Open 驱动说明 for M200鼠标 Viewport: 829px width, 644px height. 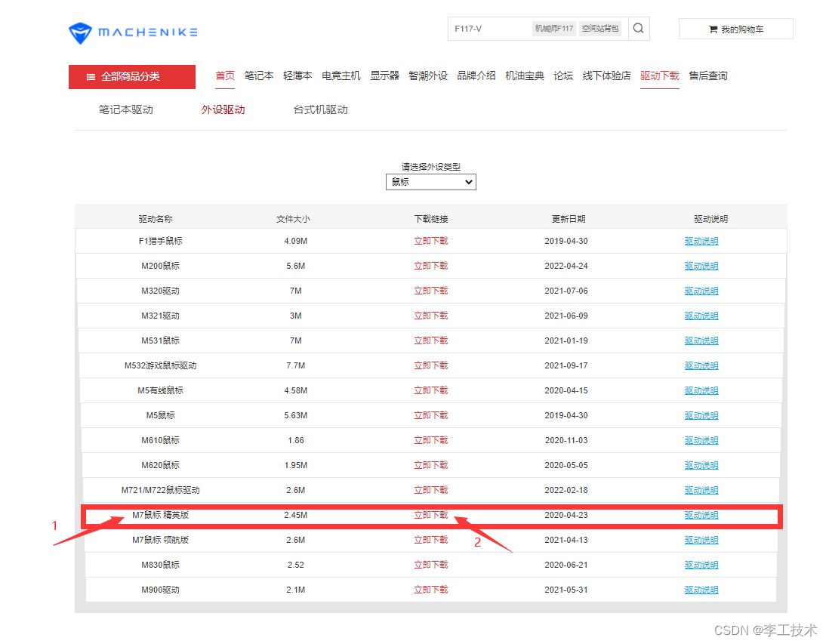[x=701, y=266]
